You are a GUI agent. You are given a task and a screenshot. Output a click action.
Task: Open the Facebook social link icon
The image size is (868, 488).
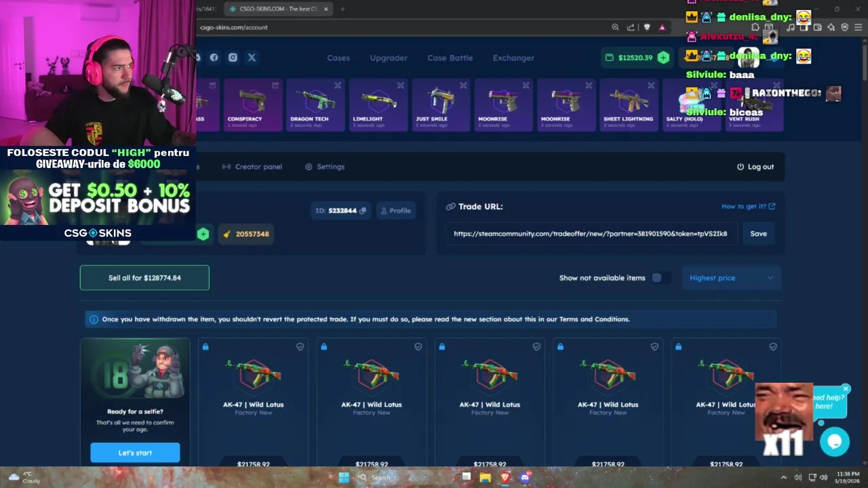point(214,58)
